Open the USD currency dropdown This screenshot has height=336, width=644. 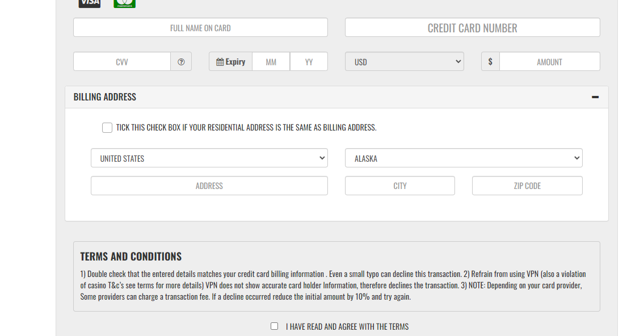[x=404, y=62]
